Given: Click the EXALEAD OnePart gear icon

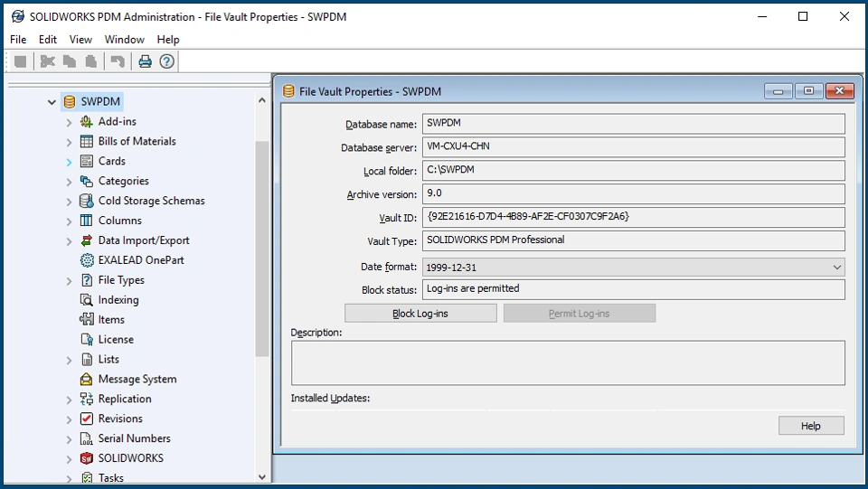Looking at the screenshot, I should click(x=87, y=260).
